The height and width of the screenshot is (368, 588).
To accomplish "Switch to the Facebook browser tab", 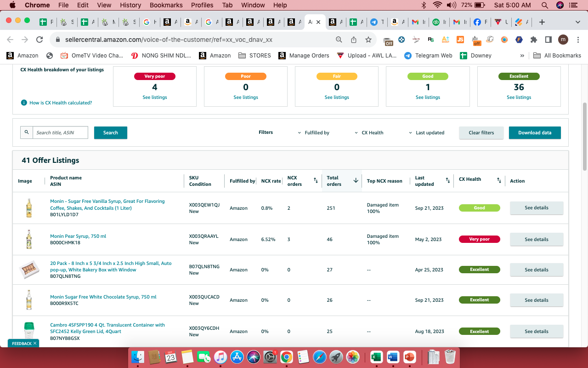I will pyautogui.click(x=480, y=22).
